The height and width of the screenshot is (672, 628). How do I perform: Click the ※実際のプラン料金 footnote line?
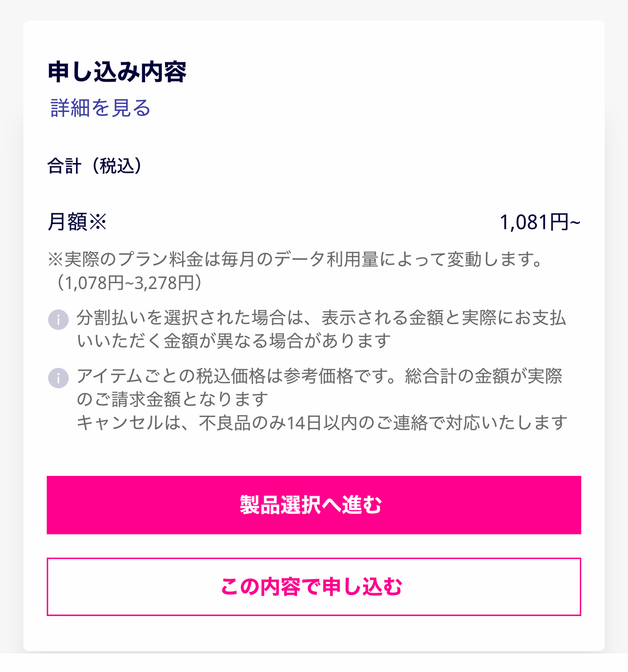tap(296, 259)
